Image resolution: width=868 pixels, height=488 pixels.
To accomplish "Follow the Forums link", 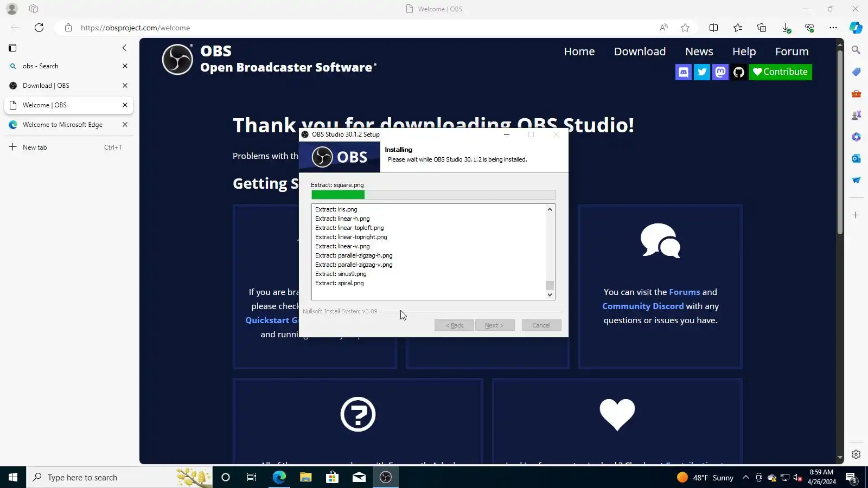I will pyautogui.click(x=685, y=292).
